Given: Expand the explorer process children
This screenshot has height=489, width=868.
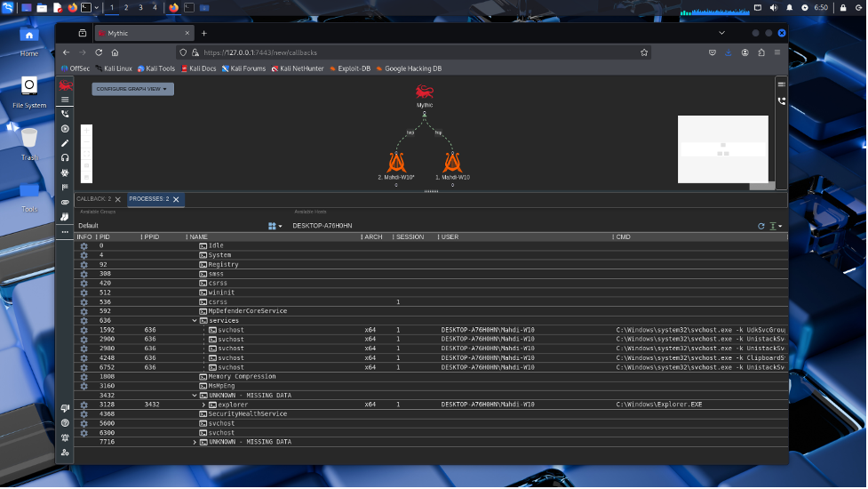Looking at the screenshot, I should (203, 405).
